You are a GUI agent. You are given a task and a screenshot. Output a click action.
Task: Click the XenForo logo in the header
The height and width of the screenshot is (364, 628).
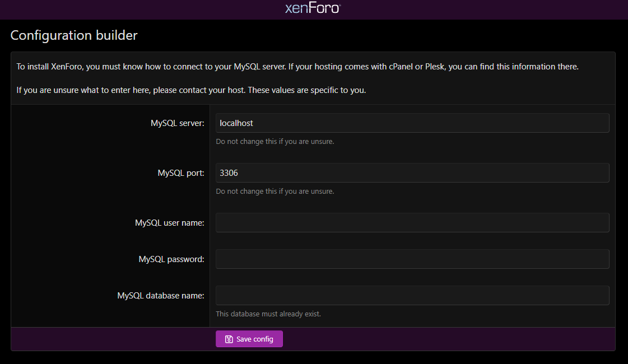coord(313,8)
